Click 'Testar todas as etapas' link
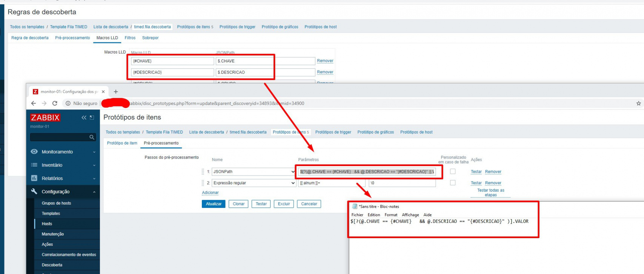Viewport: 644px width, 274px height. (491, 192)
